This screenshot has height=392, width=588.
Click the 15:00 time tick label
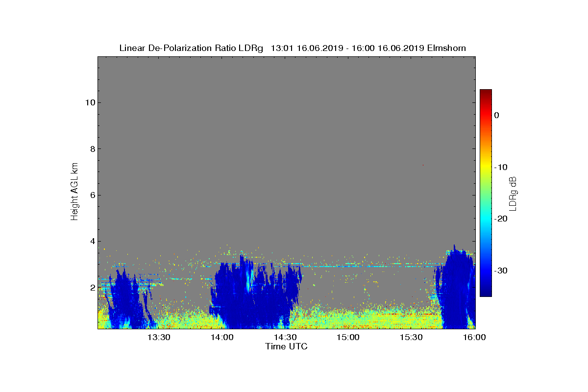coord(348,337)
